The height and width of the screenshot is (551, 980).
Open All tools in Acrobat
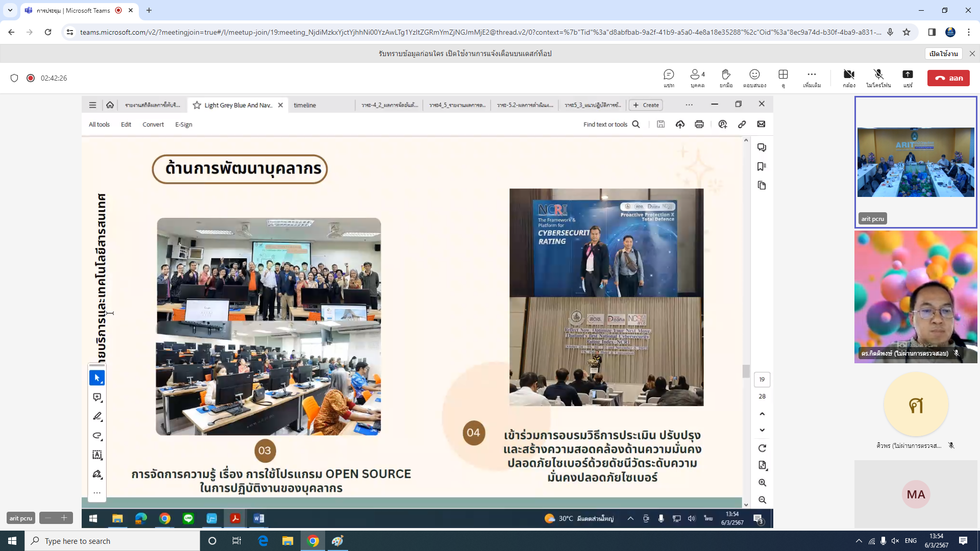coord(99,124)
